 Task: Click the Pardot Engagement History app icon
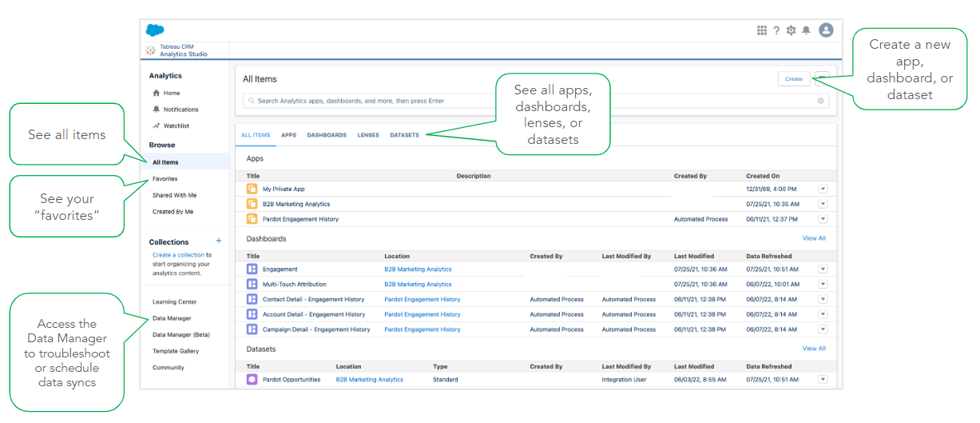pyautogui.click(x=252, y=219)
